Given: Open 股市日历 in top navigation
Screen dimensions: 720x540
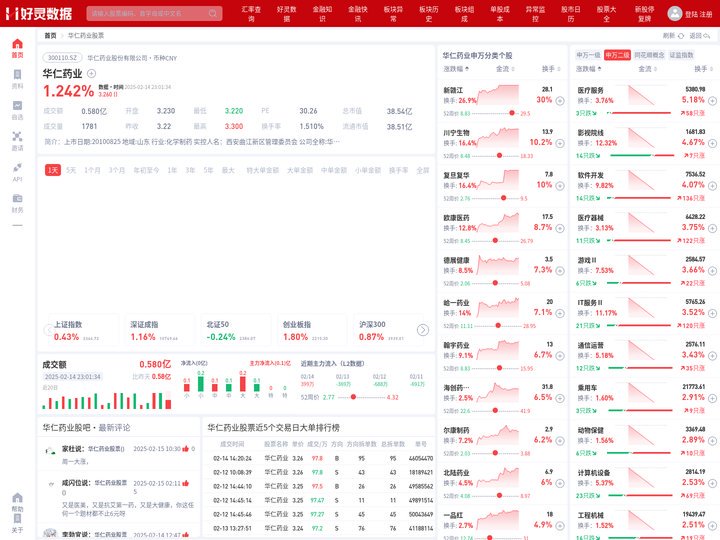Looking at the screenshot, I should pos(571,13).
